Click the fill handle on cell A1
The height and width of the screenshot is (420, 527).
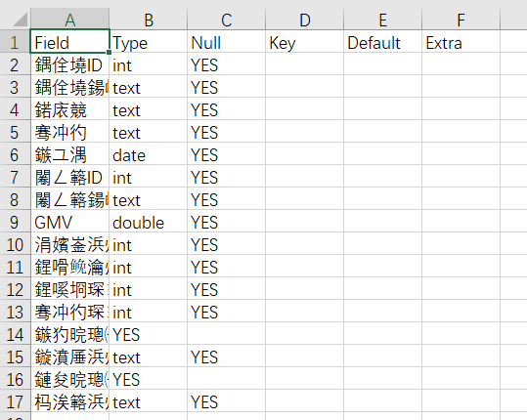click(109, 53)
